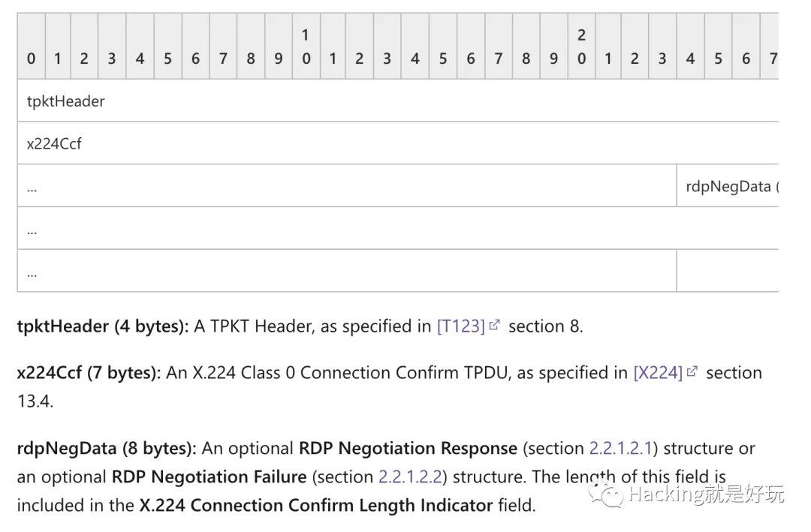Click external-link icon beside [T123]
811x532 pixels.
(494, 326)
